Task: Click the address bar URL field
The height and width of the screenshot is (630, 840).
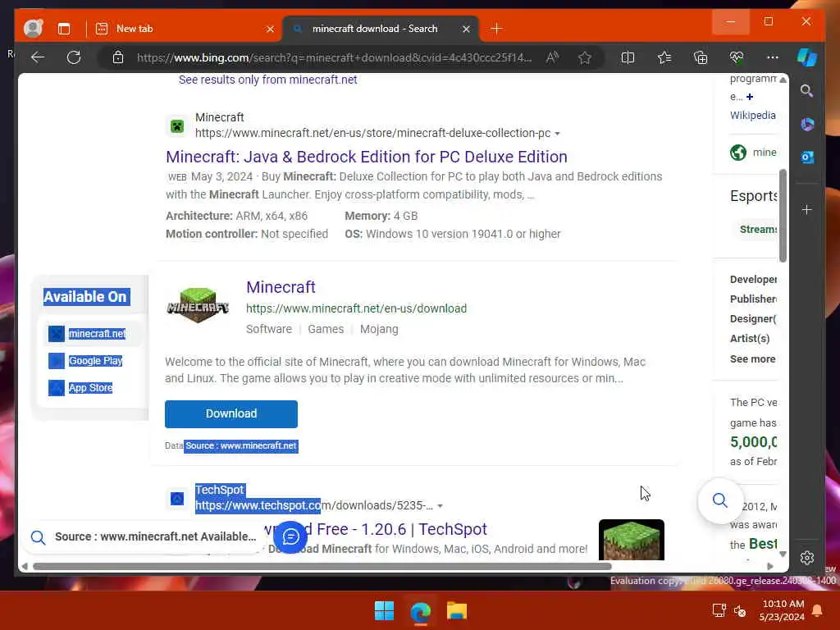Action: point(334,57)
